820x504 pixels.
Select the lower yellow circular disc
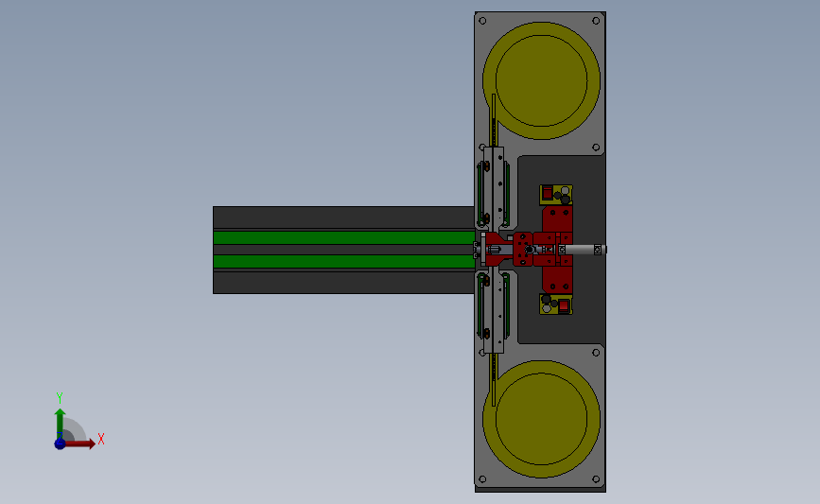tap(541, 419)
